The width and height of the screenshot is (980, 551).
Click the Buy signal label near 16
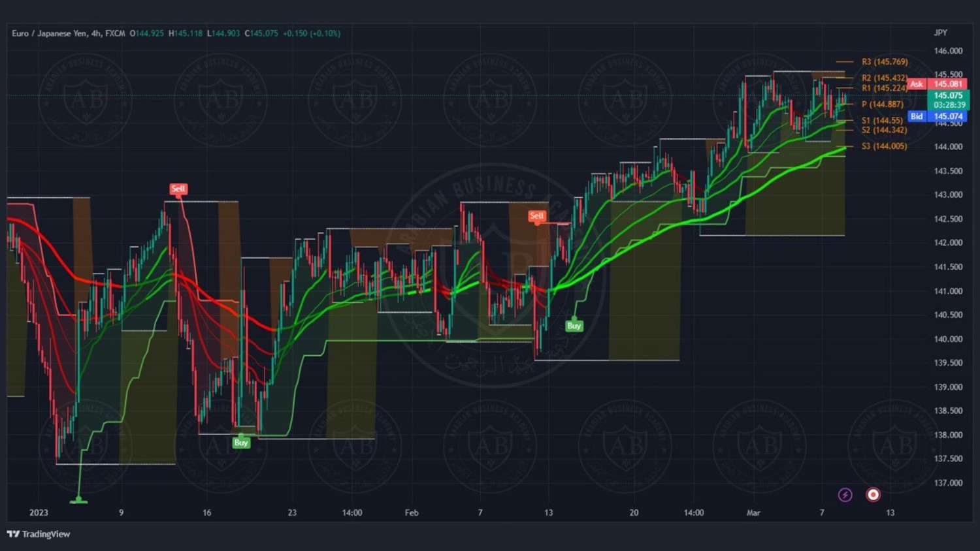tap(241, 443)
